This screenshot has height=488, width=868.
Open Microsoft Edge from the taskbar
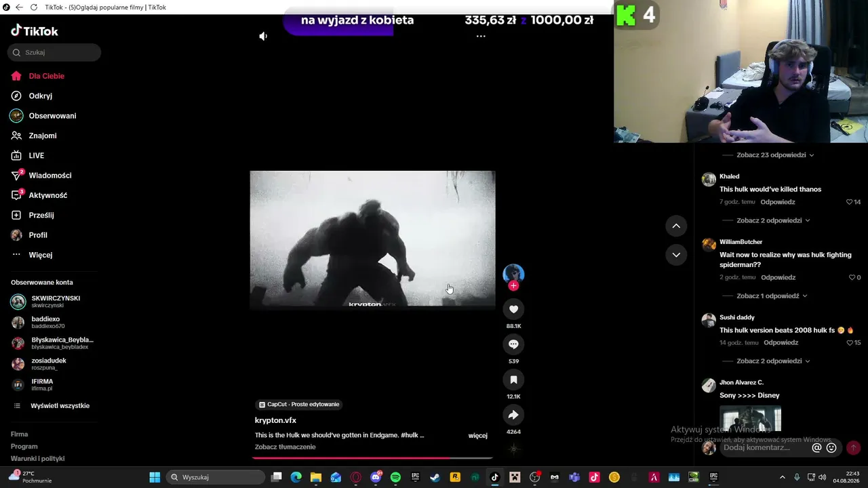click(x=296, y=477)
